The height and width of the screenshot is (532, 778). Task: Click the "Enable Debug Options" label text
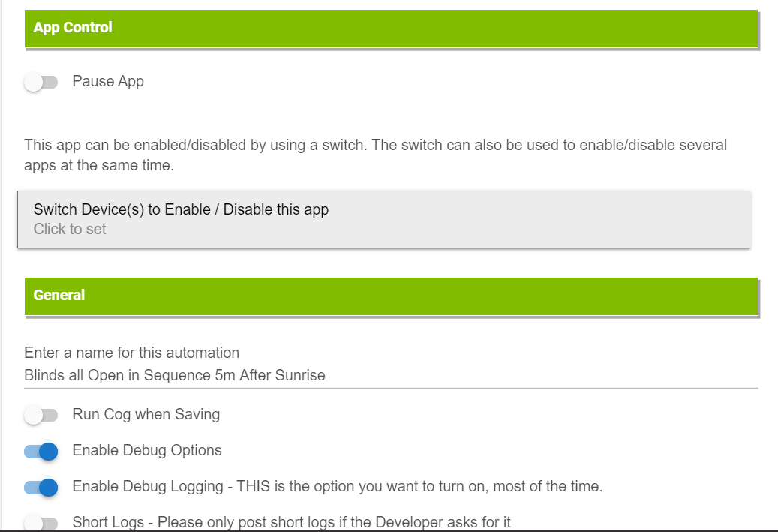click(x=147, y=450)
